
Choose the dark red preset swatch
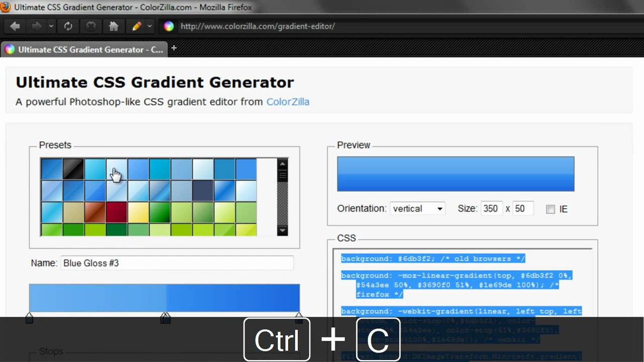(116, 212)
